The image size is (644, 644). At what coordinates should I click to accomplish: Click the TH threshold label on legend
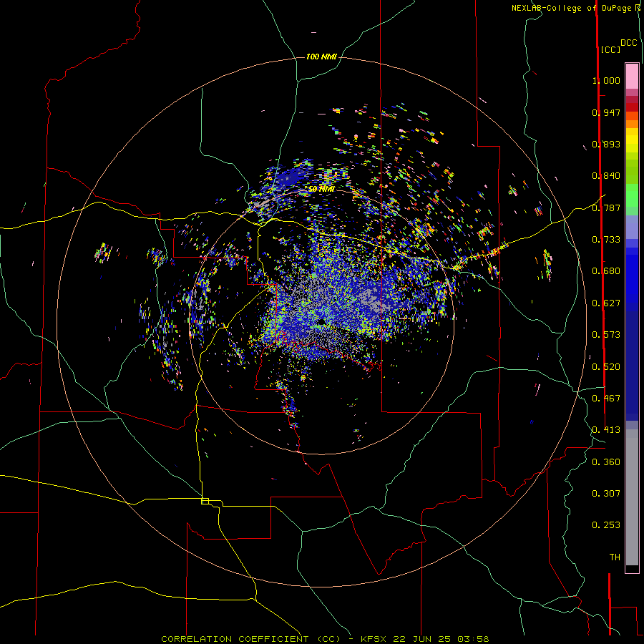(x=615, y=557)
